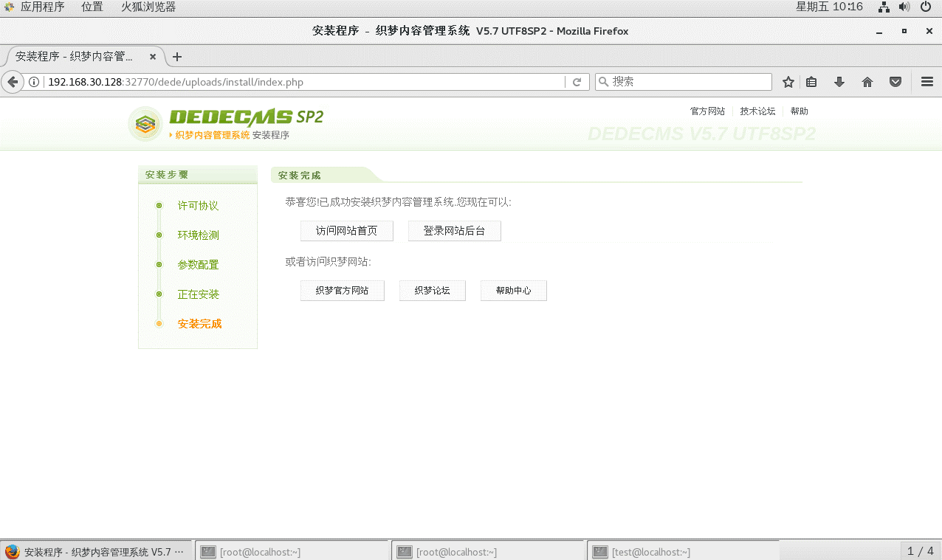This screenshot has width=942, height=560.
Task: Open the 位置 menu
Action: tap(92, 7)
